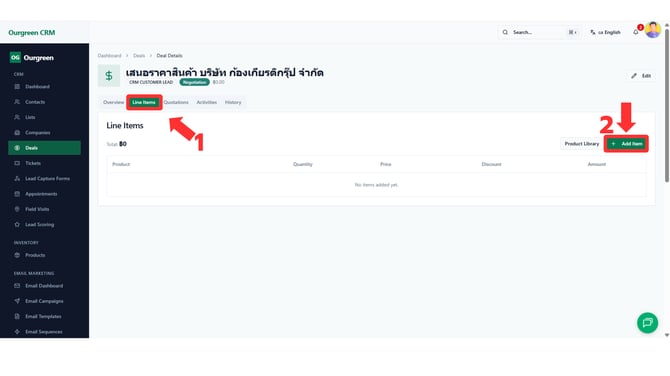This screenshot has width=670, height=376.
Task: Click the Appointments calendar icon
Action: (x=17, y=194)
